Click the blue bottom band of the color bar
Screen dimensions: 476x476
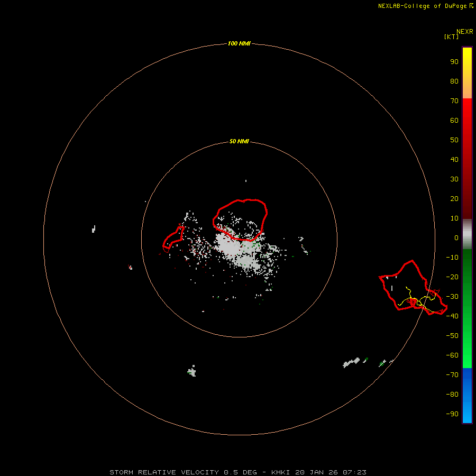coord(467,396)
